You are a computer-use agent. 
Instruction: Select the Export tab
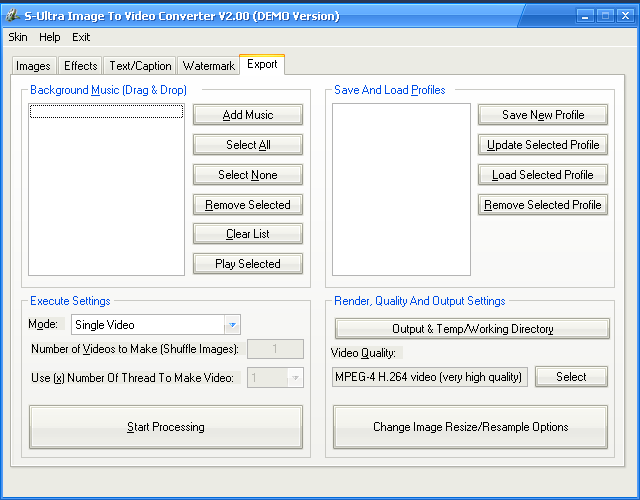tap(262, 64)
